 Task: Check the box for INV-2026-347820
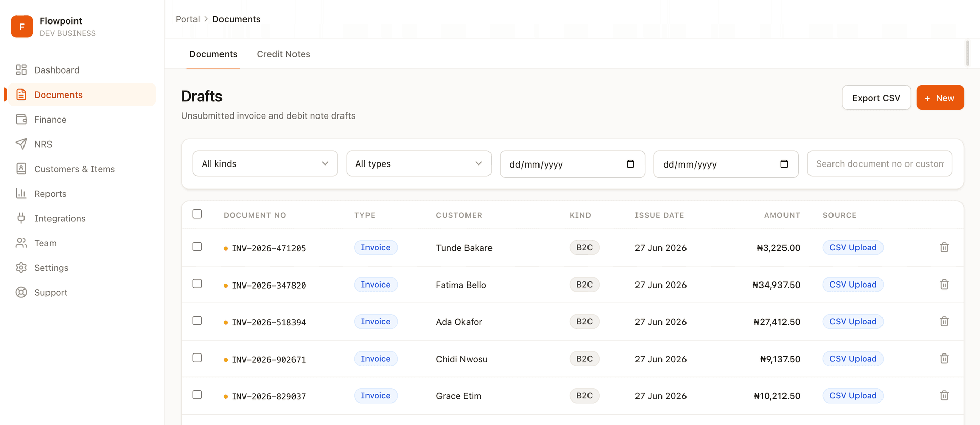(197, 284)
